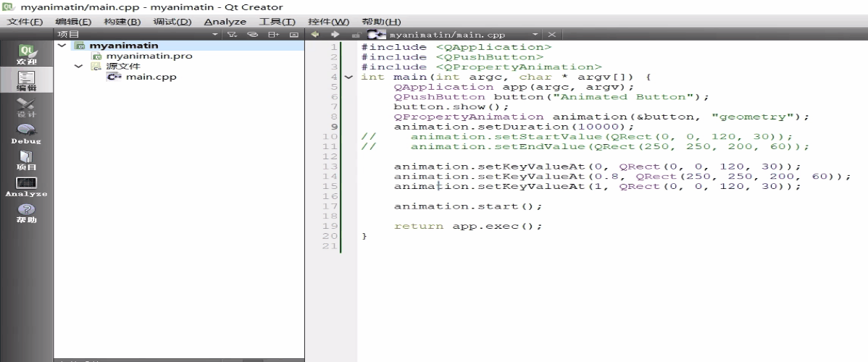Open the 控件(W) menu

coord(329,22)
